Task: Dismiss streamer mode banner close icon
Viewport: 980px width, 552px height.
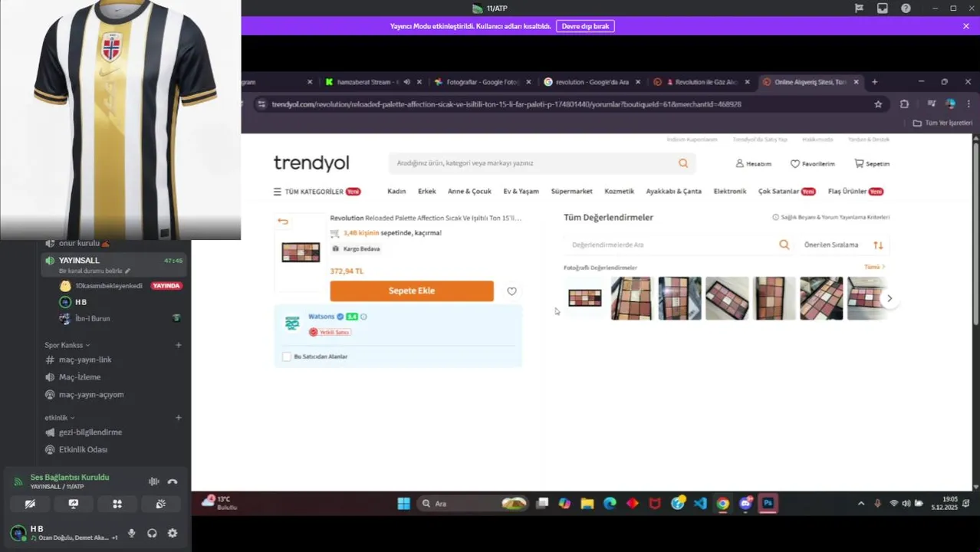Action: click(x=966, y=26)
